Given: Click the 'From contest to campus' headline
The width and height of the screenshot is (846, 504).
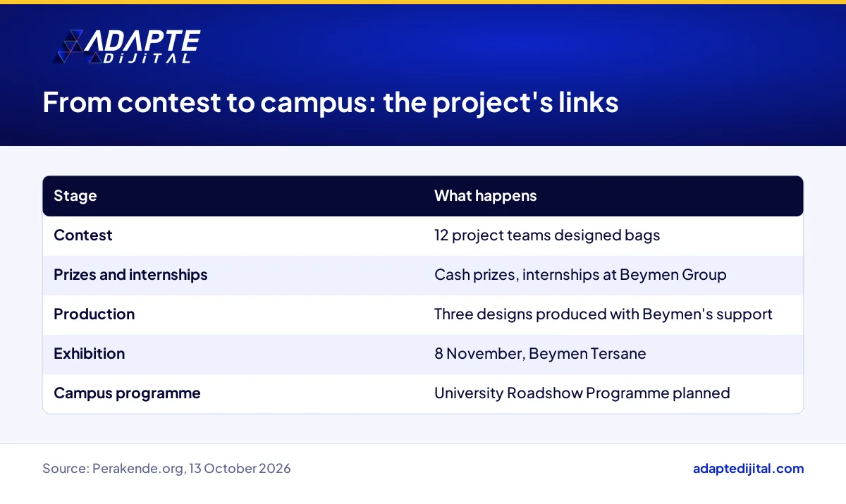Looking at the screenshot, I should (331, 103).
